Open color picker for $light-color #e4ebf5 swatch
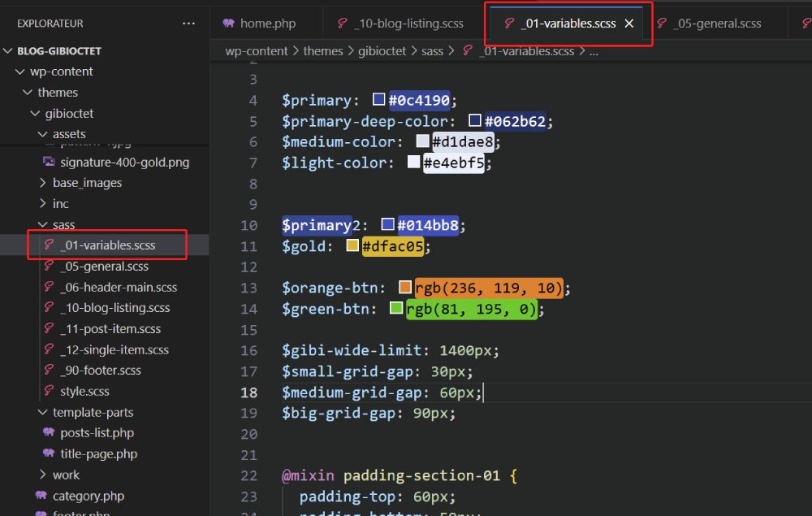 (414, 162)
